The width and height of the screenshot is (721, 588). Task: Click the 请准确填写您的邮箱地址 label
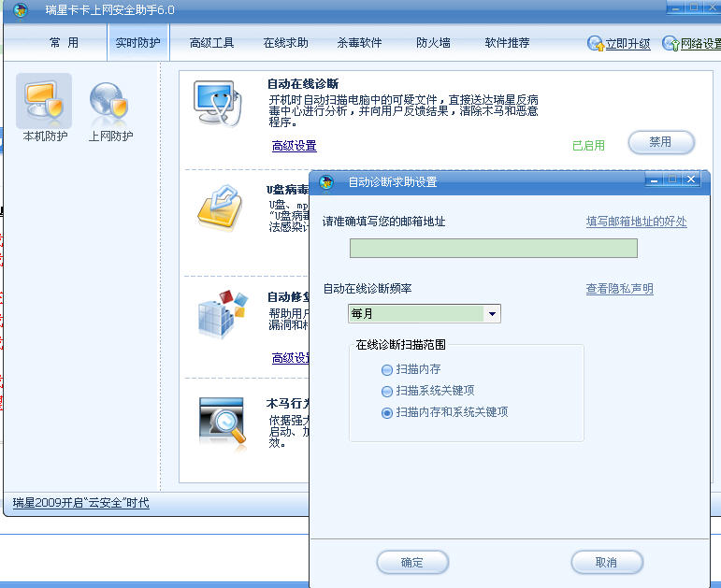click(x=384, y=222)
